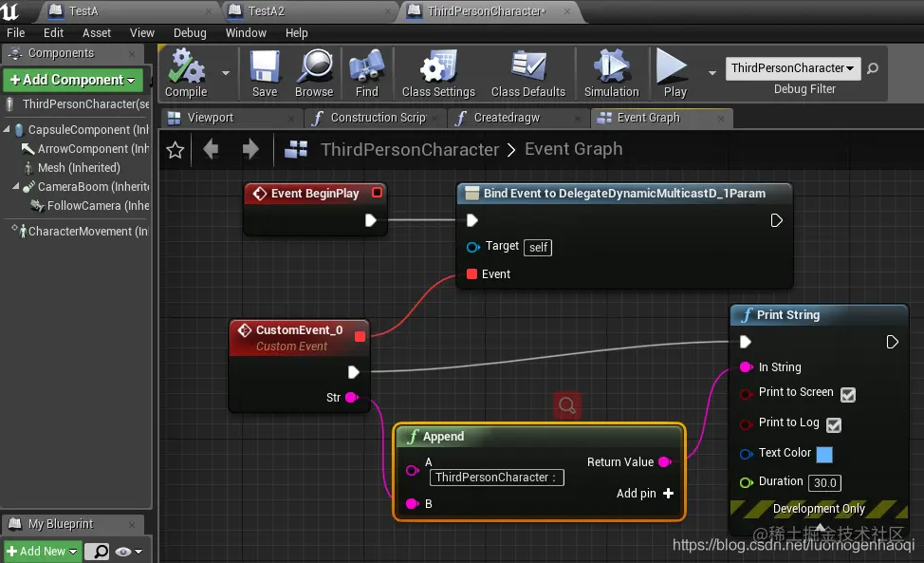The width and height of the screenshot is (924, 563).
Task: Close the Event Graph tab
Action: point(721,119)
